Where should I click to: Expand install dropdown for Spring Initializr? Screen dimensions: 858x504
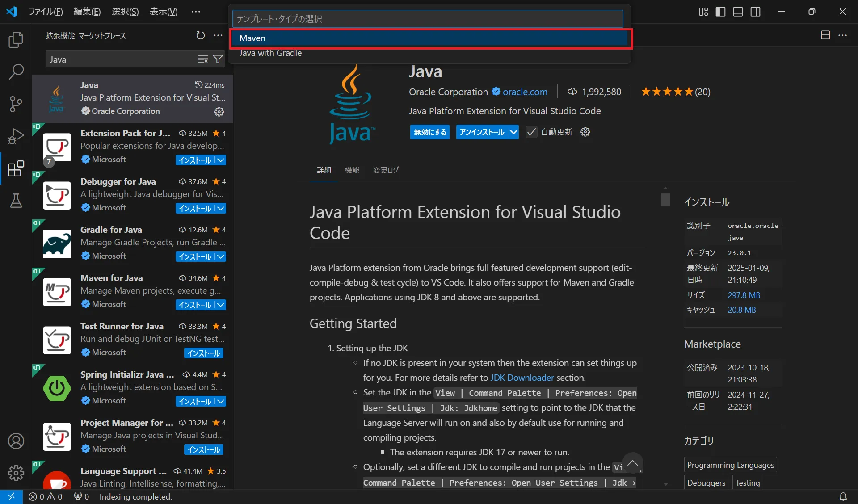click(220, 401)
